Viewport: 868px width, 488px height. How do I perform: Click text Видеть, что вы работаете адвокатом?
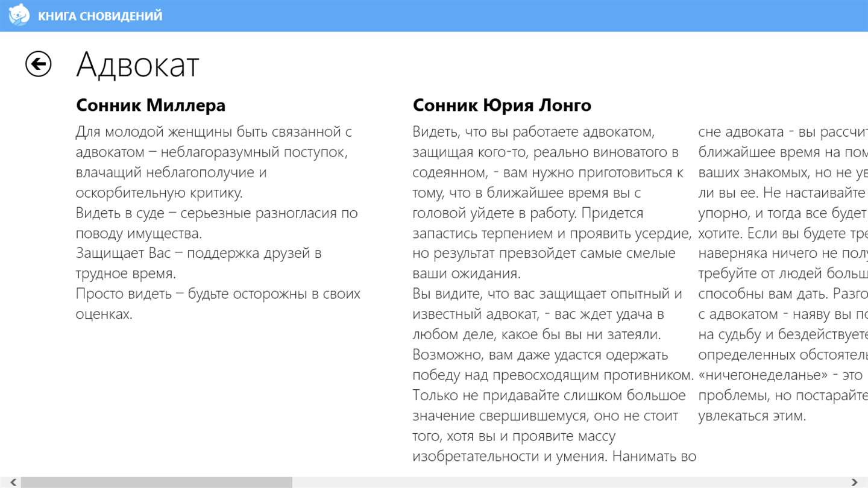(533, 131)
